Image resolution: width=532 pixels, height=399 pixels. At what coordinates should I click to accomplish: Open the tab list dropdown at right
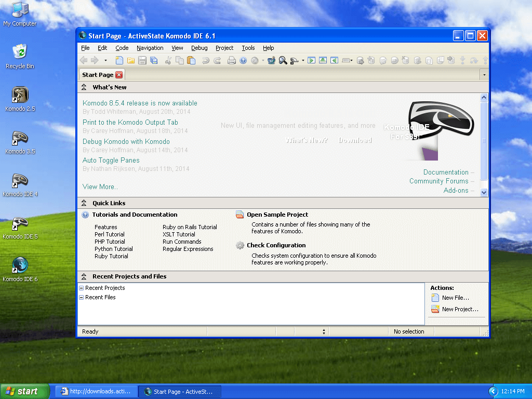click(484, 75)
